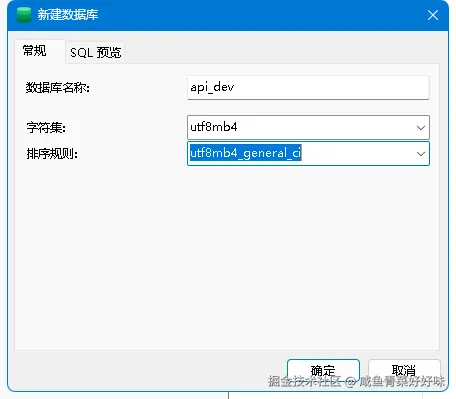Click the 字符集 label

tap(46, 128)
